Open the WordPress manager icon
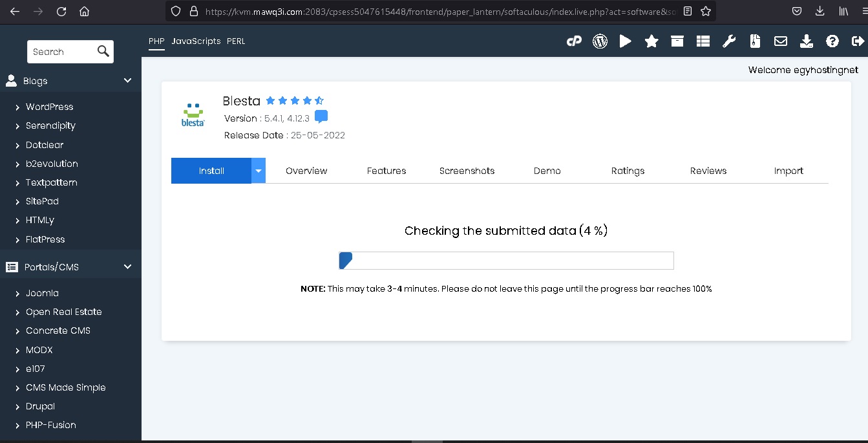This screenshot has height=443, width=868. (600, 41)
